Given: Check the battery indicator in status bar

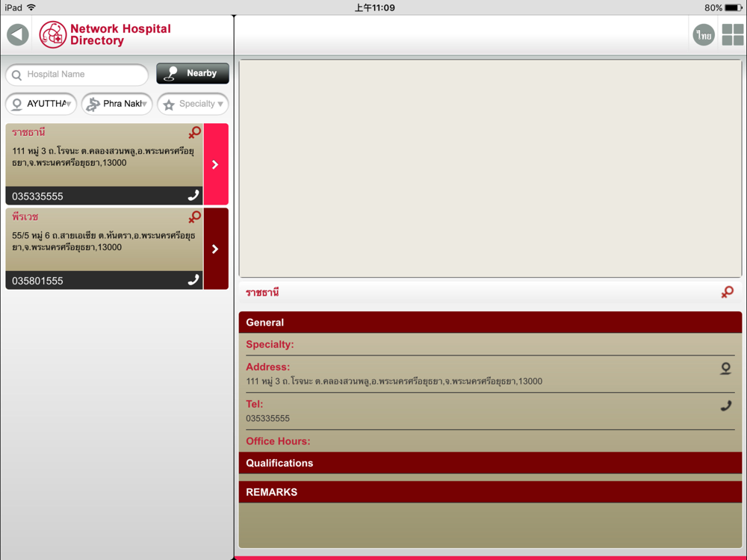Looking at the screenshot, I should [733, 7].
